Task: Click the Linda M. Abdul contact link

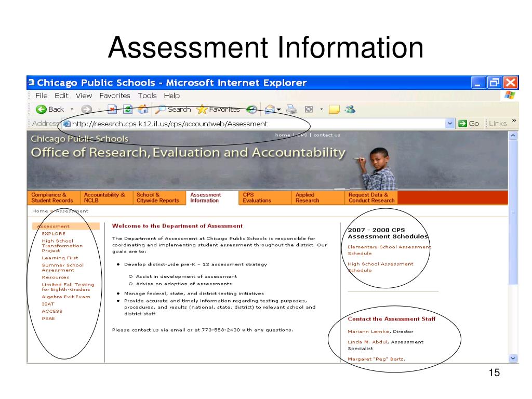Action: click(x=367, y=342)
